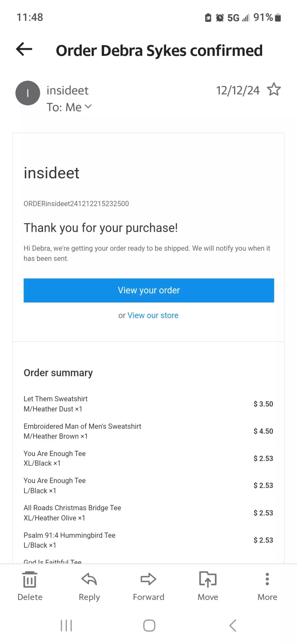This screenshot has width=297, height=644.
Task: Open the View our store link
Action: (x=153, y=315)
